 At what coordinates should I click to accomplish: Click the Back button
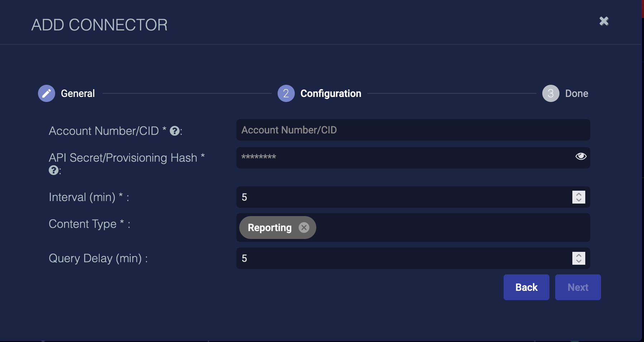pos(526,287)
